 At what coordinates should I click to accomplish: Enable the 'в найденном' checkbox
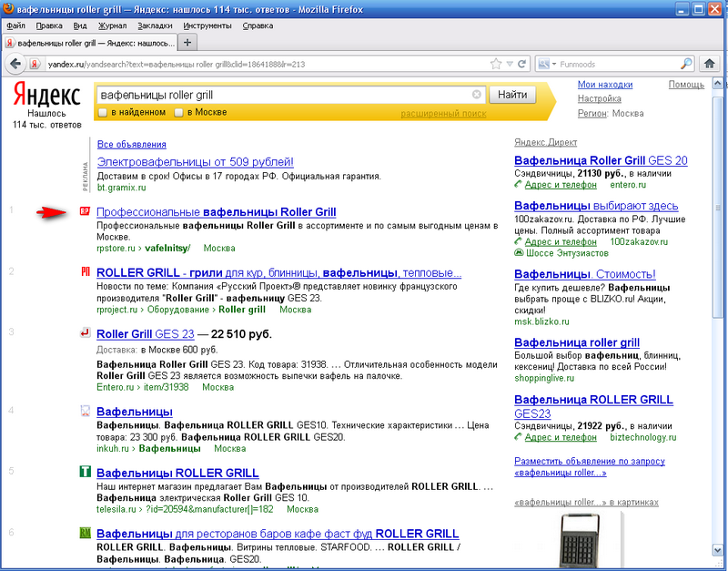[x=103, y=112]
